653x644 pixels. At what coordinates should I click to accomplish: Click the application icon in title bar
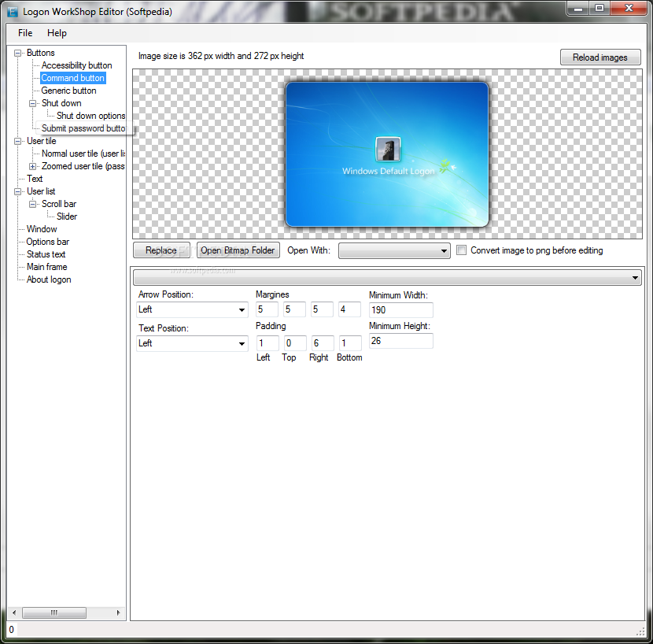(x=13, y=12)
